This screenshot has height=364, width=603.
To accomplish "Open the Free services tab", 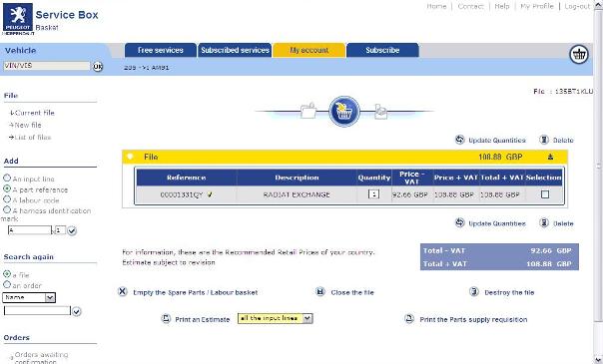I will pos(161,50).
